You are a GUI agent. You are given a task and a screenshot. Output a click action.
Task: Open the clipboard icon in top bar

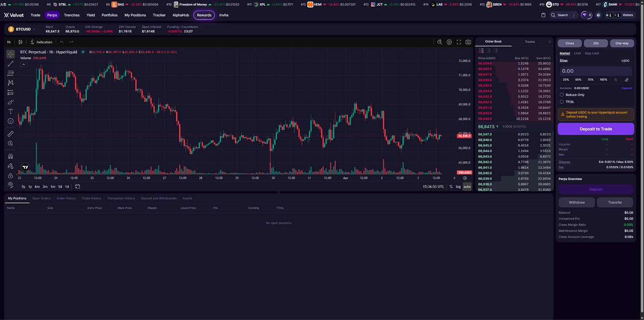tap(543, 15)
